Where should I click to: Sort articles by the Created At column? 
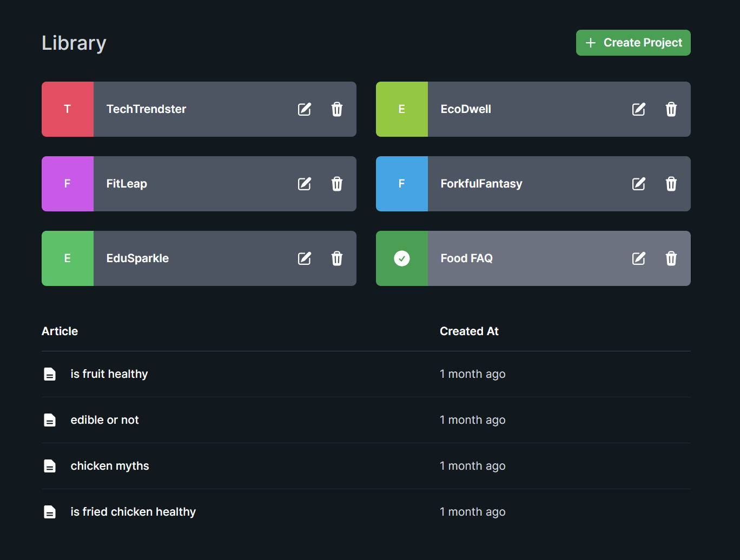(469, 331)
